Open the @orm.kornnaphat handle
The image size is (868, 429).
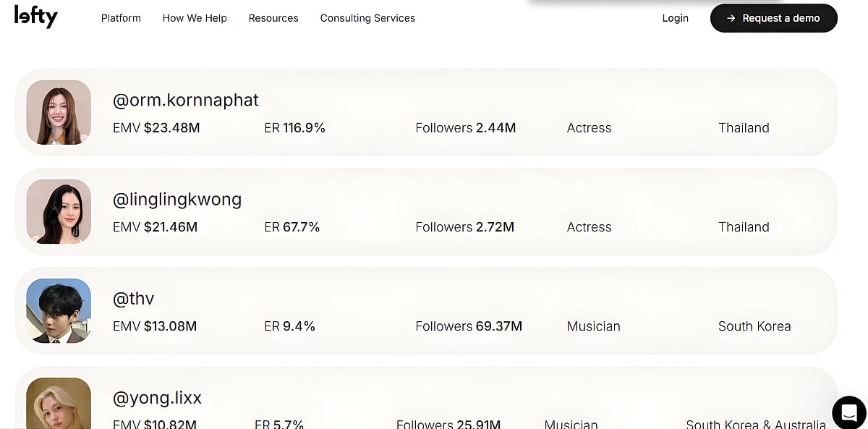coord(186,100)
